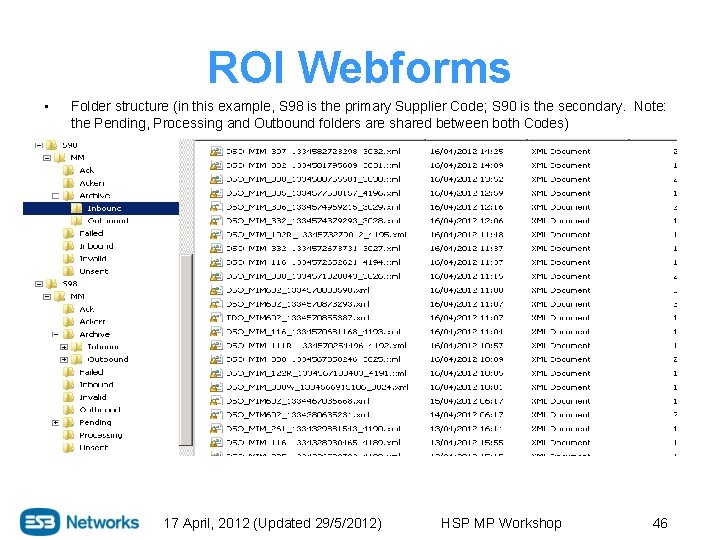Select XML file icon dated 16/04/2012 10:57
720x540 pixels.
216,345
